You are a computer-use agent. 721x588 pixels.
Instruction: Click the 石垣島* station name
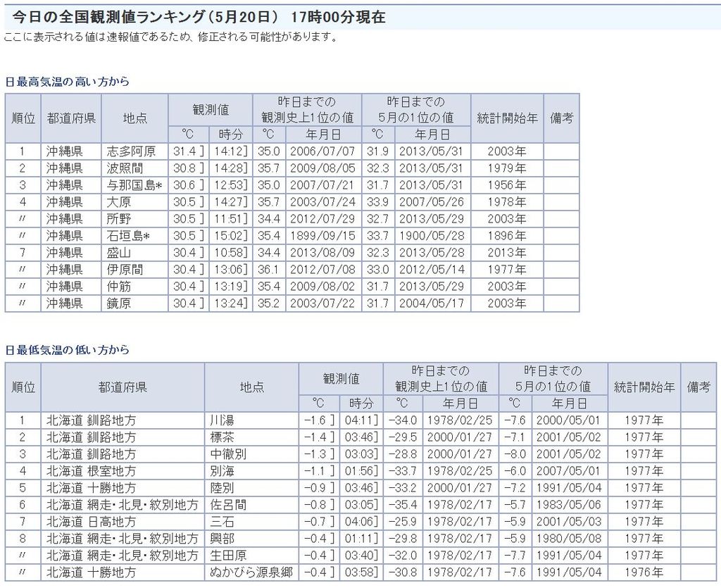tap(127, 236)
